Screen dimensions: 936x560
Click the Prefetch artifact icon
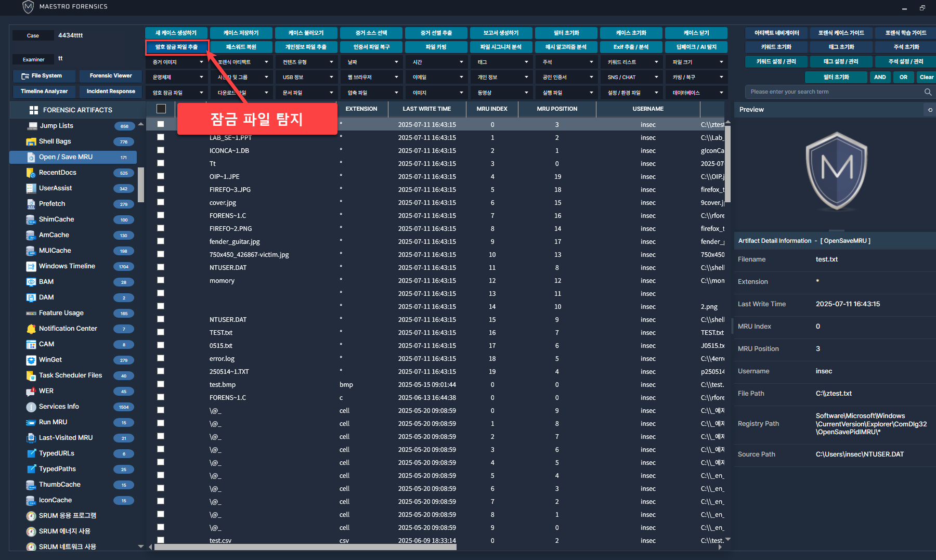[31, 204]
